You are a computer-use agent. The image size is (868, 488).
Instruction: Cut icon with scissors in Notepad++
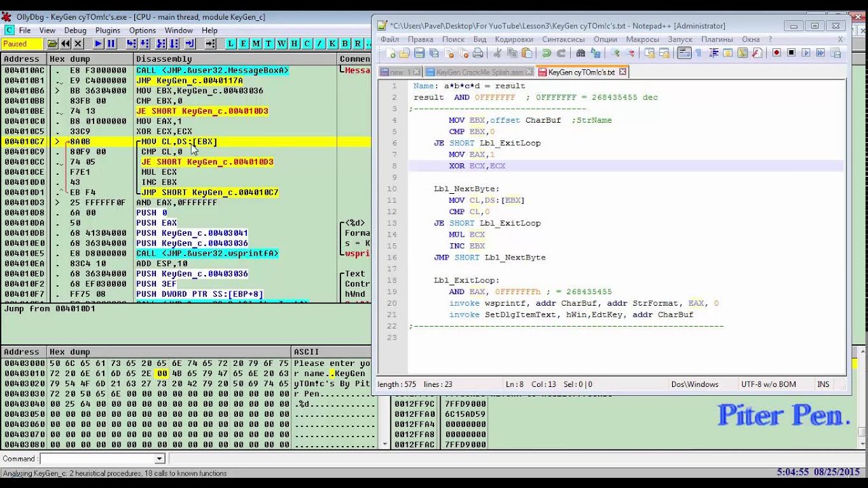[496, 53]
